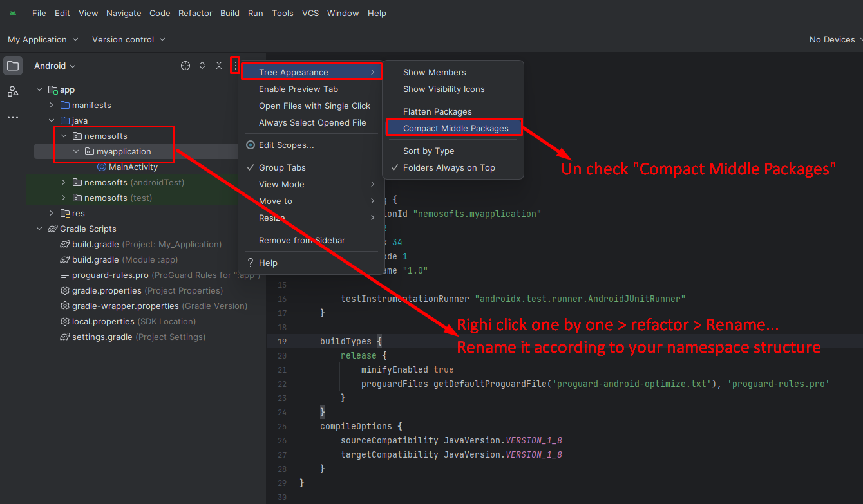This screenshot has width=863, height=504.
Task: Toggle Compact Middle Packages option
Action: tap(453, 128)
